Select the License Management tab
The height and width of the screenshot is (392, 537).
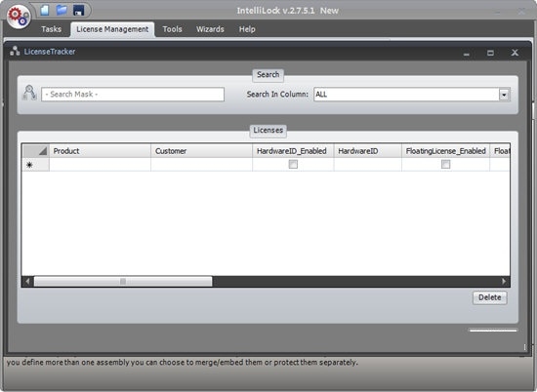point(112,29)
